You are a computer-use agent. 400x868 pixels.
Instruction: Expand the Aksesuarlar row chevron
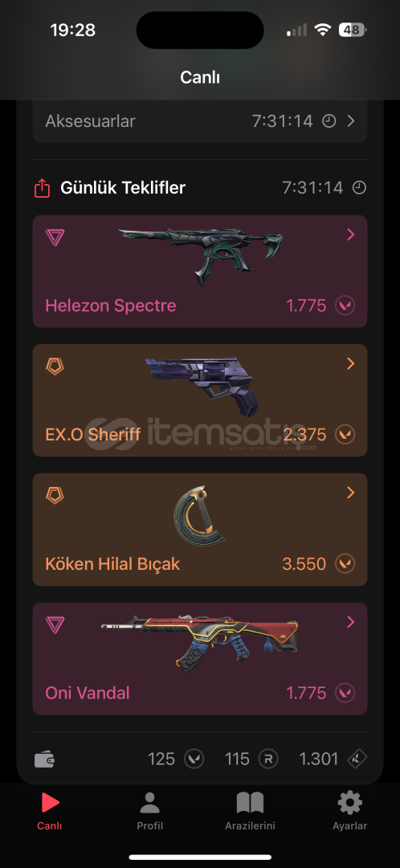[351, 121]
